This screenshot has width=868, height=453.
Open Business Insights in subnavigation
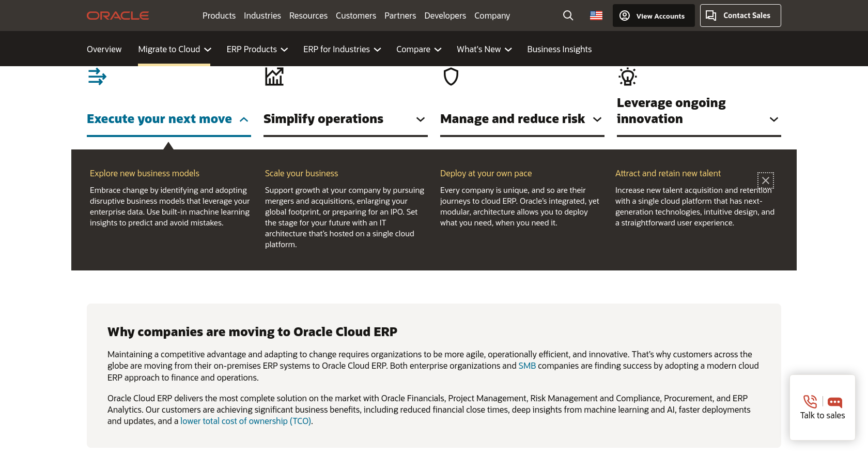pos(560,49)
